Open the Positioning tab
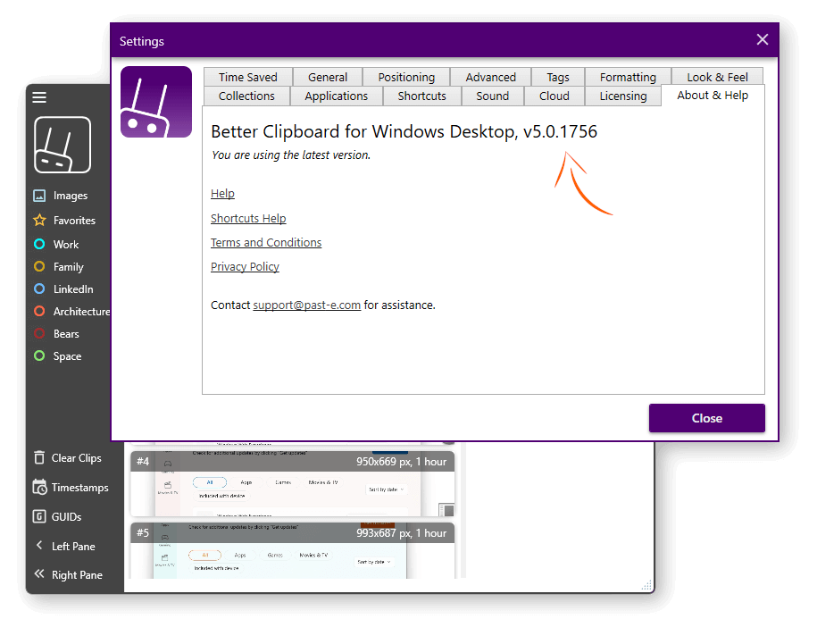817x644 pixels. pos(406,77)
